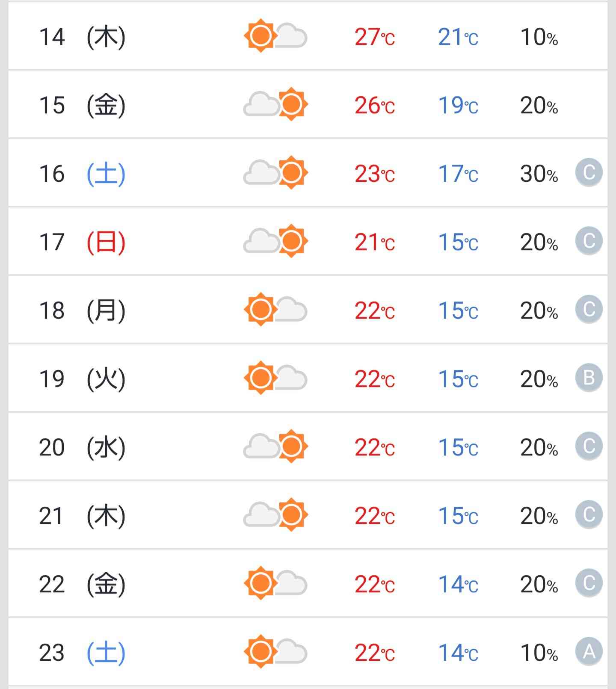Select the weather icon for the 22nd (金)
This screenshot has height=689, width=616.
coord(275,583)
